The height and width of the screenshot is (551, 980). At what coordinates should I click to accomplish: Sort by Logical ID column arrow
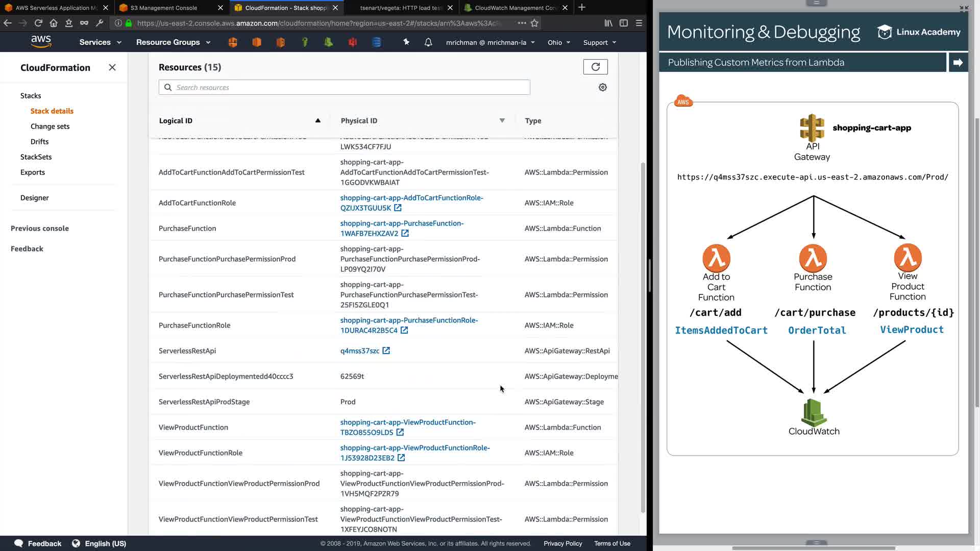coord(317,120)
